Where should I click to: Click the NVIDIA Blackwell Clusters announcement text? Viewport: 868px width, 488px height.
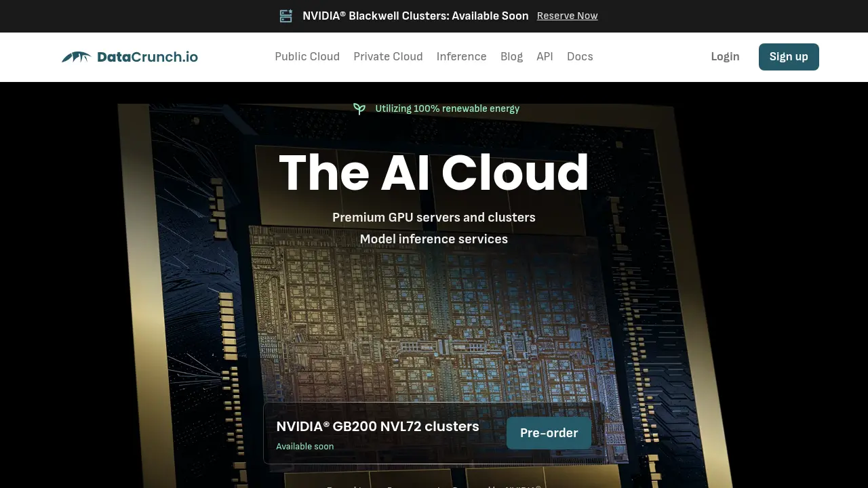click(x=415, y=16)
